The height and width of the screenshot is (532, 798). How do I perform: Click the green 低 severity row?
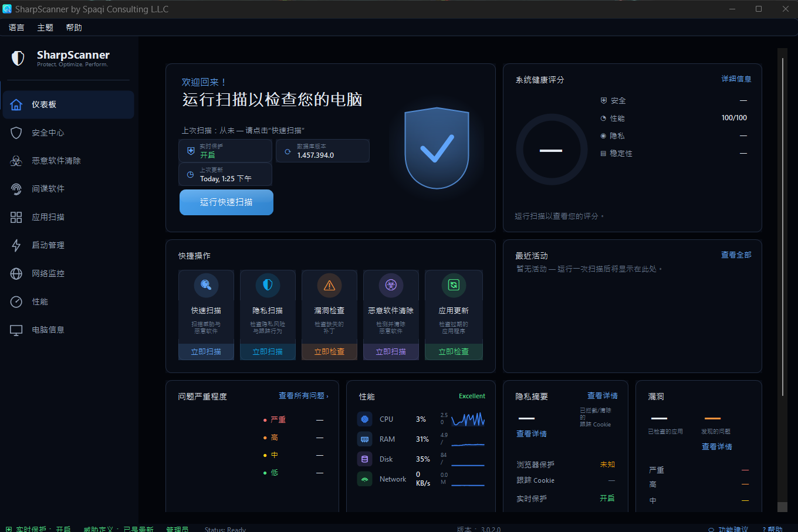[293, 473]
